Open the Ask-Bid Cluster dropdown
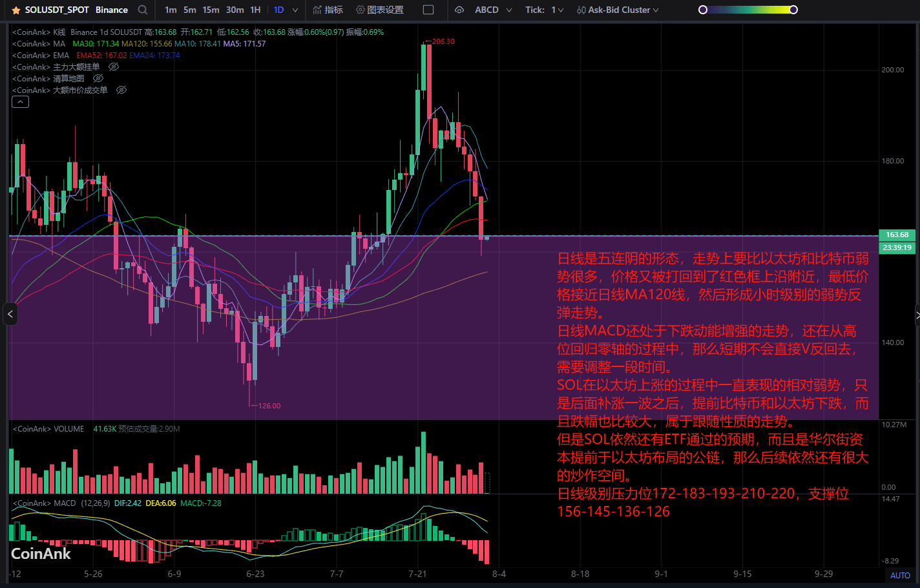920x588 pixels. tap(618, 10)
